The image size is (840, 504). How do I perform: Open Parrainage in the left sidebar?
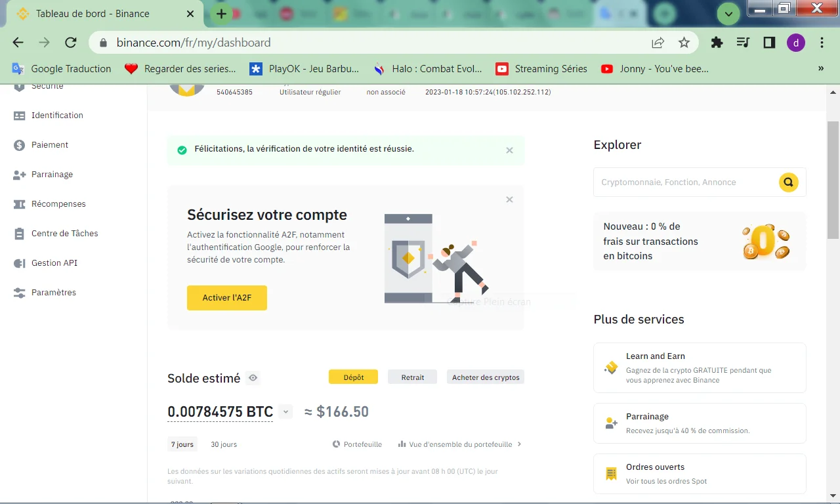(x=52, y=175)
